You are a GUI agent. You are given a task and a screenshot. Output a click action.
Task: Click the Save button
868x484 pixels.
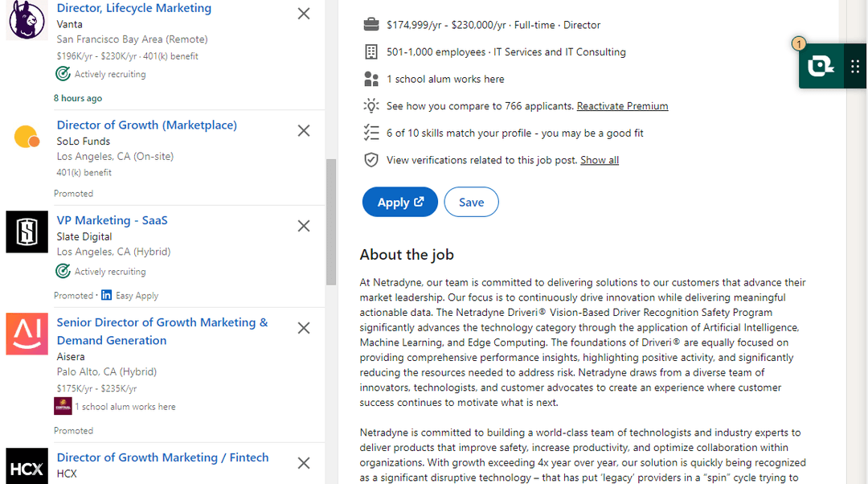point(471,202)
